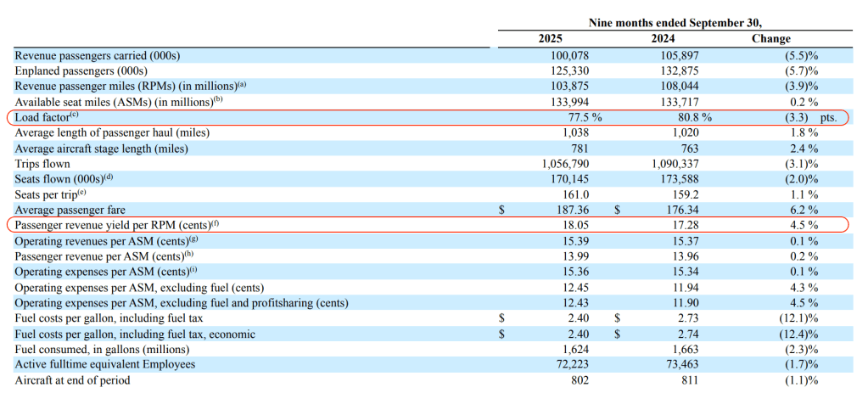
Task: Select the 72,223 employees value
Action: (x=572, y=364)
